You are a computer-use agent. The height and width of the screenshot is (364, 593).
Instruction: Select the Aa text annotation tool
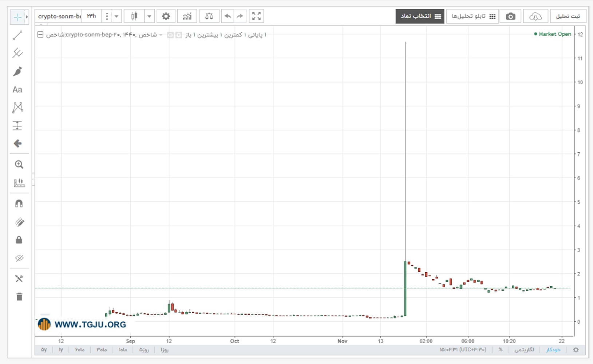click(x=17, y=90)
